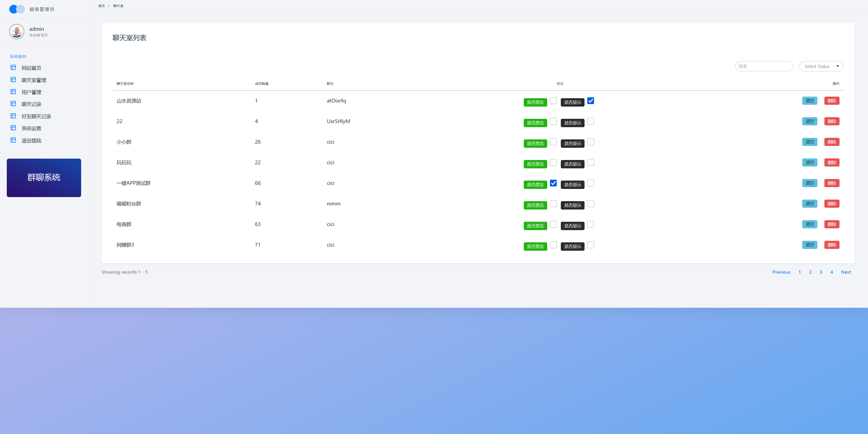This screenshot has width=868, height=434.
Task: Click the blue double-circle logo icon
Action: 17,9
